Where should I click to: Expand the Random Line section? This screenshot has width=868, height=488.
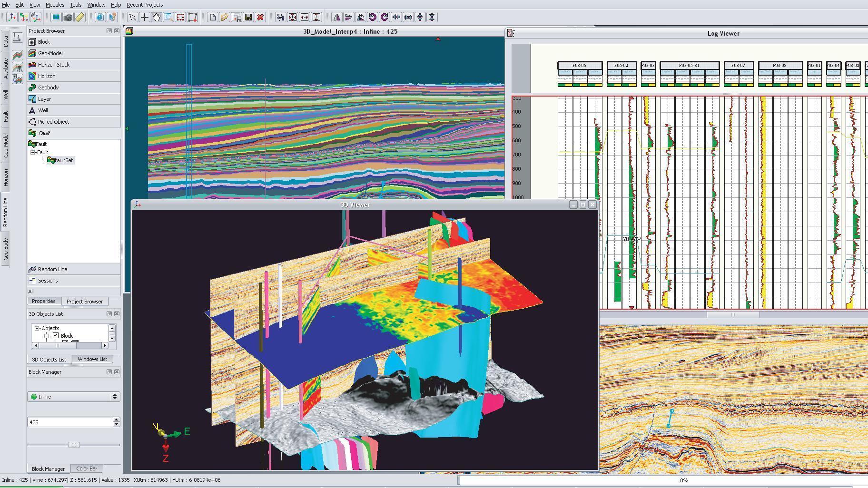click(73, 269)
